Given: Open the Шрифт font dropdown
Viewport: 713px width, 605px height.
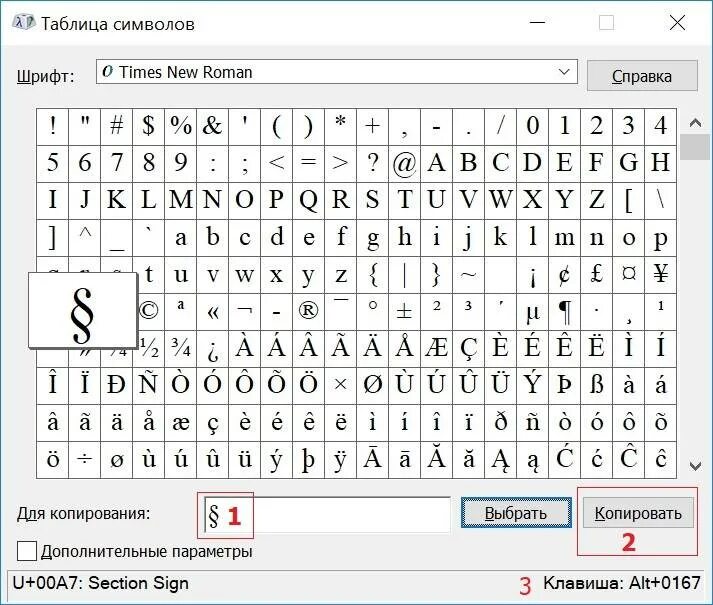Looking at the screenshot, I should coord(336,72).
